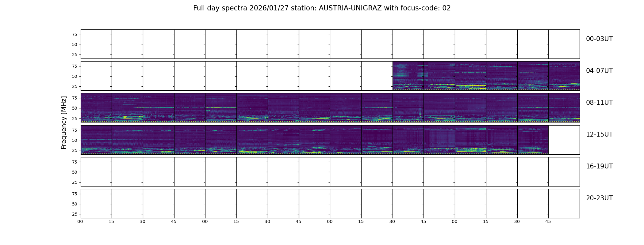Click the 25 tick of the 20-23UT row

tap(75, 214)
